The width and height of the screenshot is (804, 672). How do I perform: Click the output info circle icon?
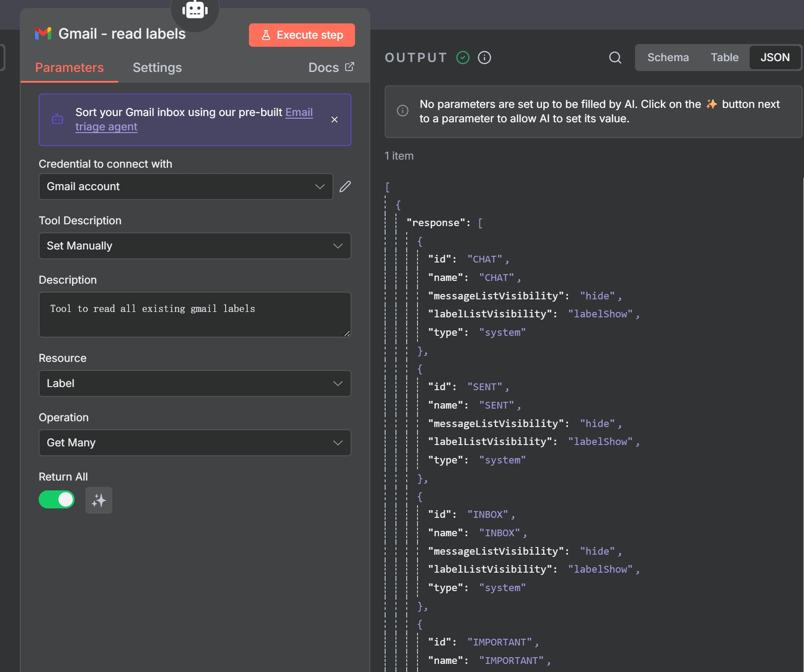point(484,58)
